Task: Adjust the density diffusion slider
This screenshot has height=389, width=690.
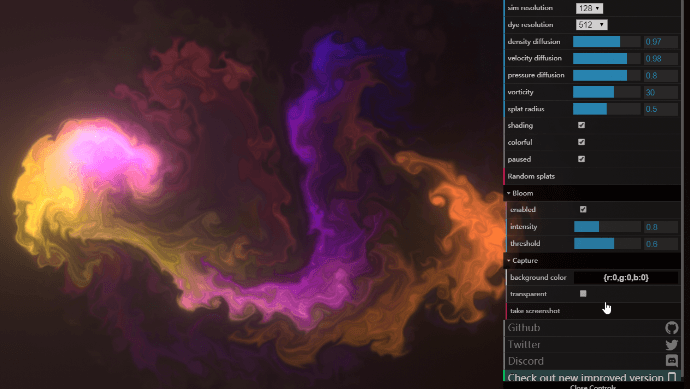Action: 606,42
